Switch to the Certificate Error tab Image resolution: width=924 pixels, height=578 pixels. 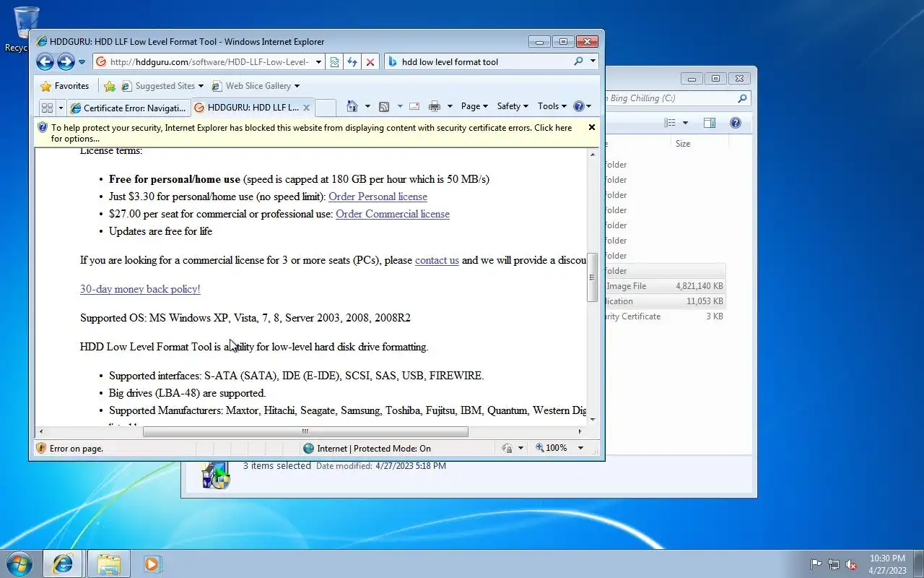(x=128, y=108)
